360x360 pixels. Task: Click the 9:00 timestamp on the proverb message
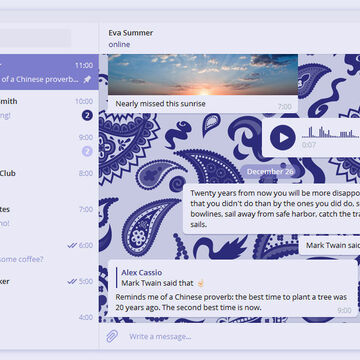pos(344,310)
